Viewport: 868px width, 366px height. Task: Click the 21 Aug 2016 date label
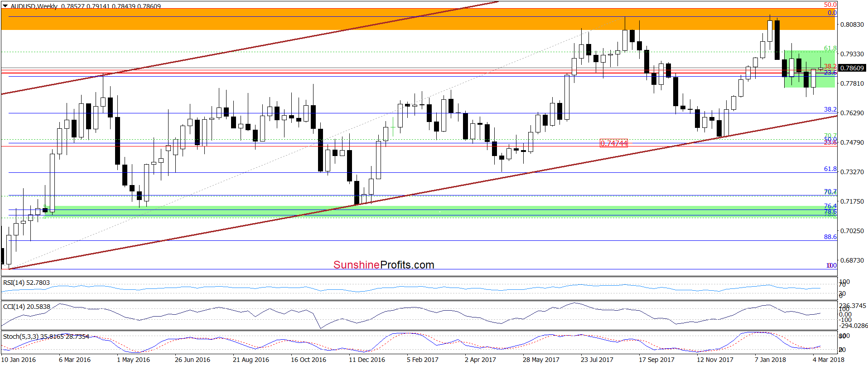point(251,360)
